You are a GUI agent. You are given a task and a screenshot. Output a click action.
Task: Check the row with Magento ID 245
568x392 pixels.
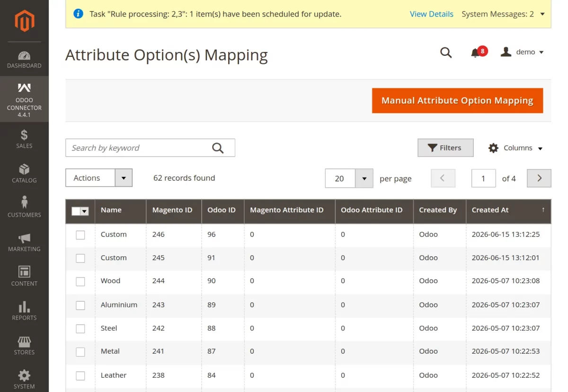(x=80, y=258)
